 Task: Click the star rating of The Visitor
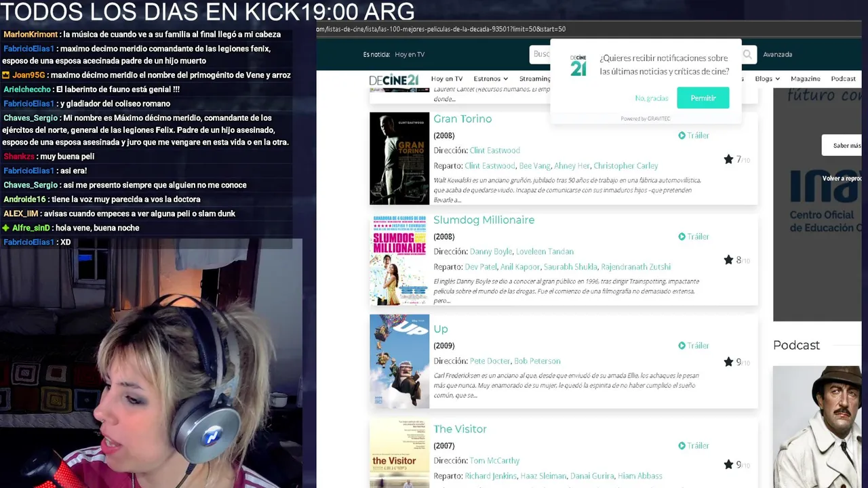(736, 464)
